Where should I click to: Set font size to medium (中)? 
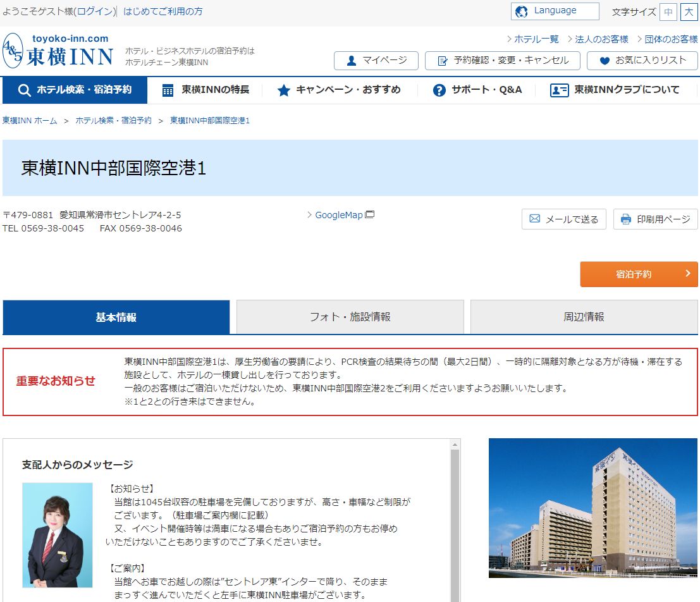coord(668,12)
